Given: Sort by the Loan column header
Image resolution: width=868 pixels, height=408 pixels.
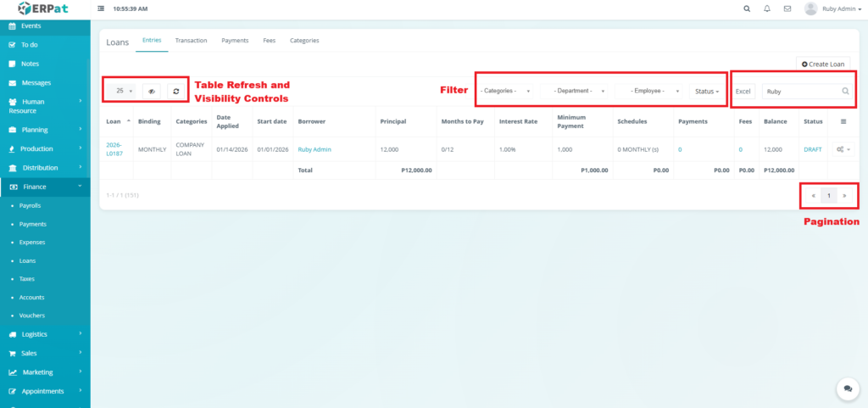Looking at the screenshot, I should click(114, 121).
